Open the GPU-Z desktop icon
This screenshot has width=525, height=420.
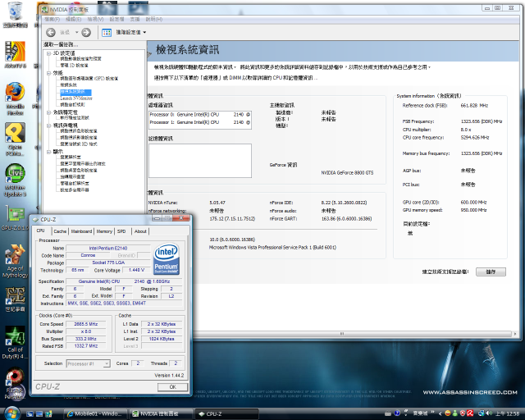pos(15,219)
